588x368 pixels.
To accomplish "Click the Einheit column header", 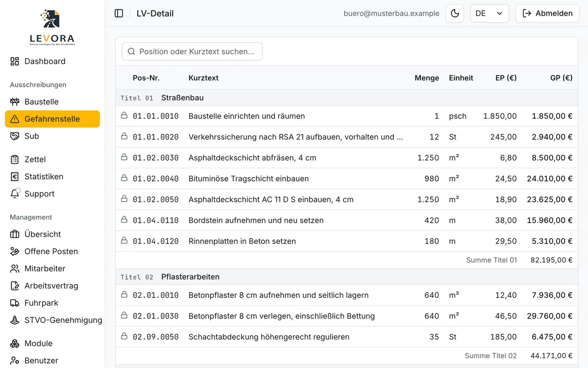I will coord(461,78).
